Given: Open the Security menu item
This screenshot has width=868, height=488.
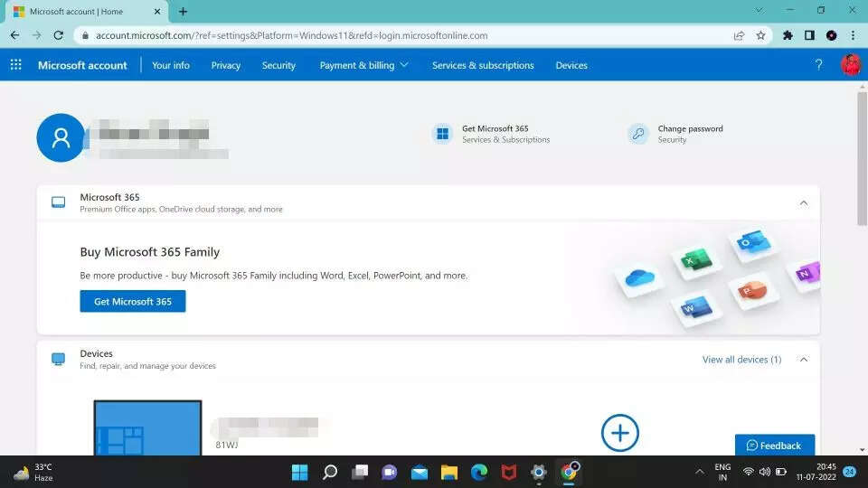Looking at the screenshot, I should pos(278,65).
